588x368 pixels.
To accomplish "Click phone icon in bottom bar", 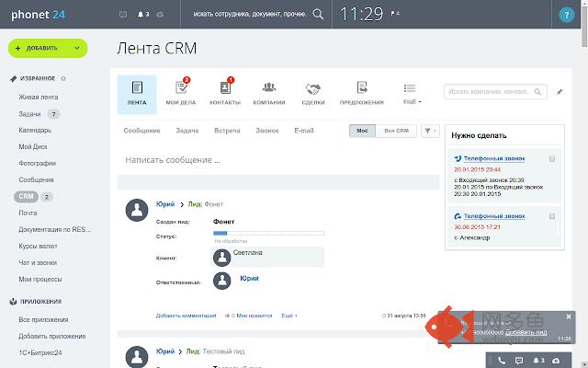I will point(502,361).
